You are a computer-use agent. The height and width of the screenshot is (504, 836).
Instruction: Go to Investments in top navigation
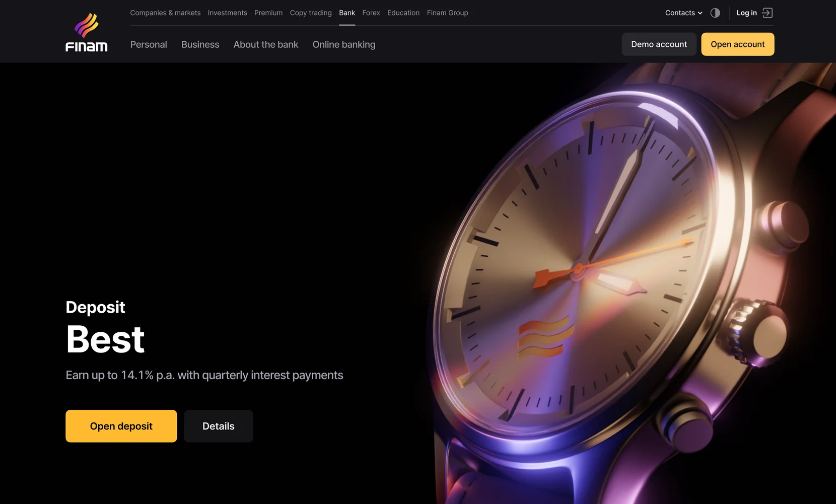[x=227, y=13]
